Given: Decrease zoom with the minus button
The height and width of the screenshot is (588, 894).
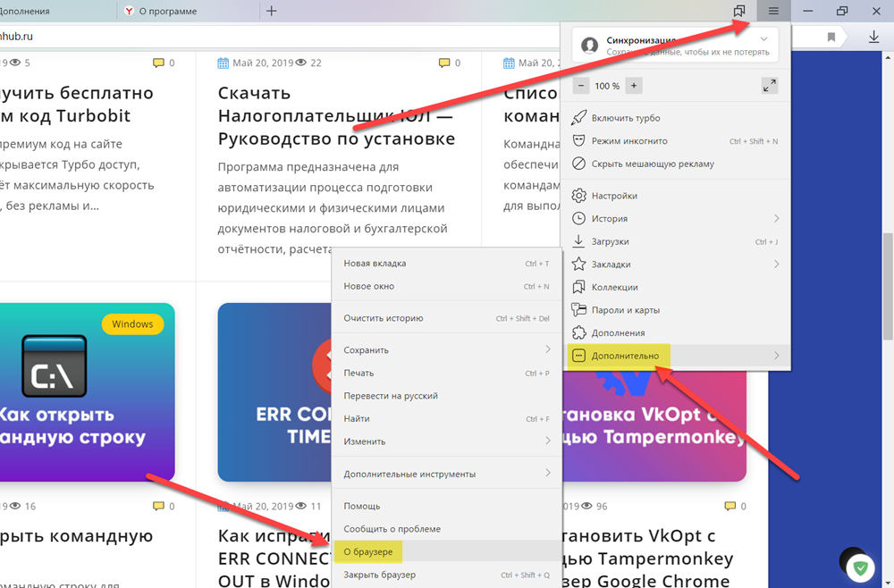Looking at the screenshot, I should click(x=581, y=86).
